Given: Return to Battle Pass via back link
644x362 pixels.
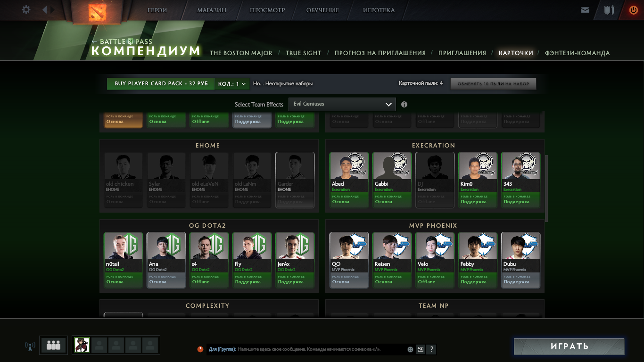Looking at the screenshot, I should click(x=122, y=41).
